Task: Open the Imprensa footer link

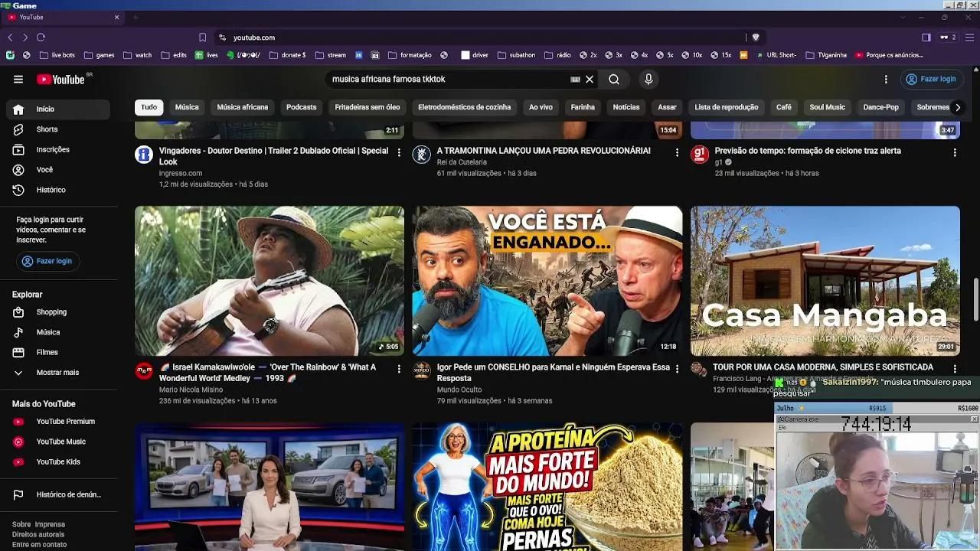Action: 51,524
